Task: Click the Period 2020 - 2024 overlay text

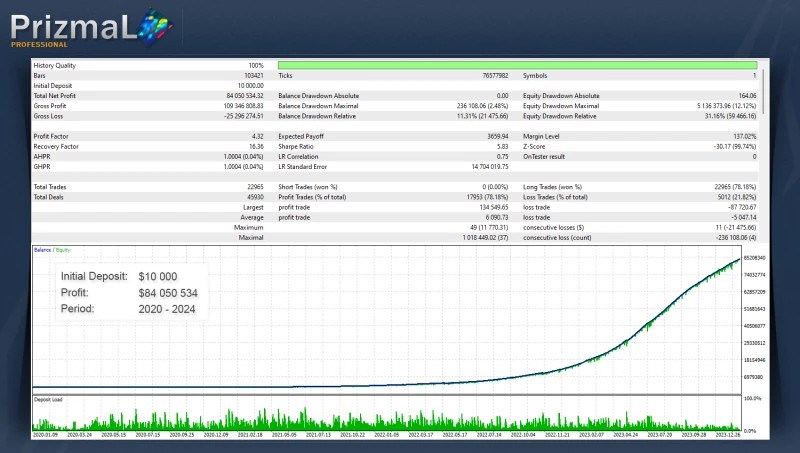Action: coord(128,309)
